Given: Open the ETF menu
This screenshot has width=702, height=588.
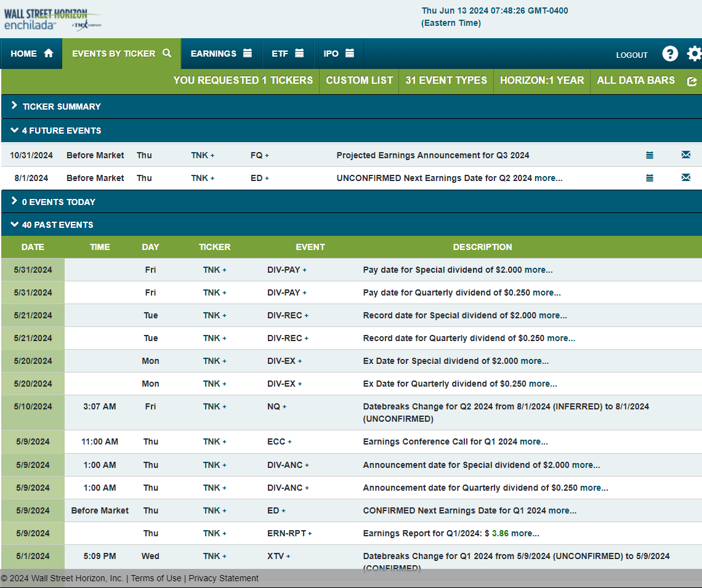Looking at the screenshot, I should point(288,53).
